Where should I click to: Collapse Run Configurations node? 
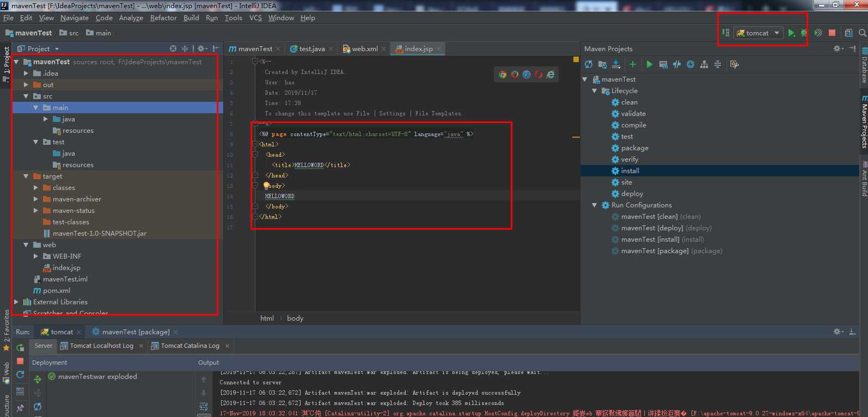click(x=594, y=205)
